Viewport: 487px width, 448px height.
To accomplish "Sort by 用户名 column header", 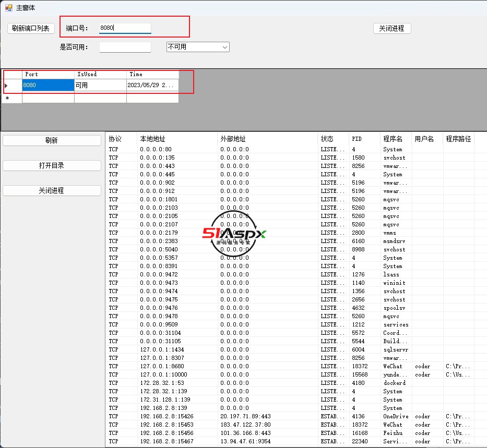I will click(427, 139).
